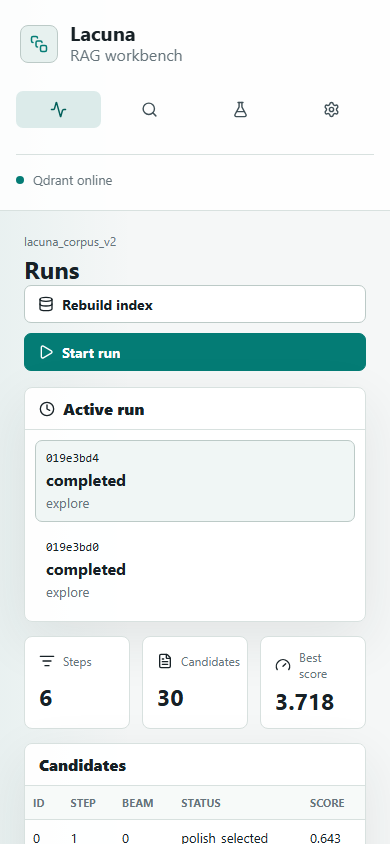Click the polish_selected status cell

point(224,838)
